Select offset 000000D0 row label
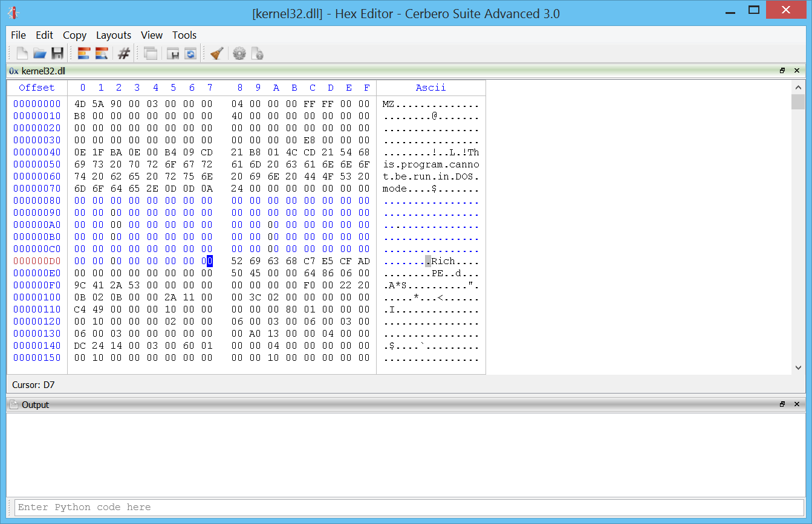The height and width of the screenshot is (524, 812). pos(37,261)
